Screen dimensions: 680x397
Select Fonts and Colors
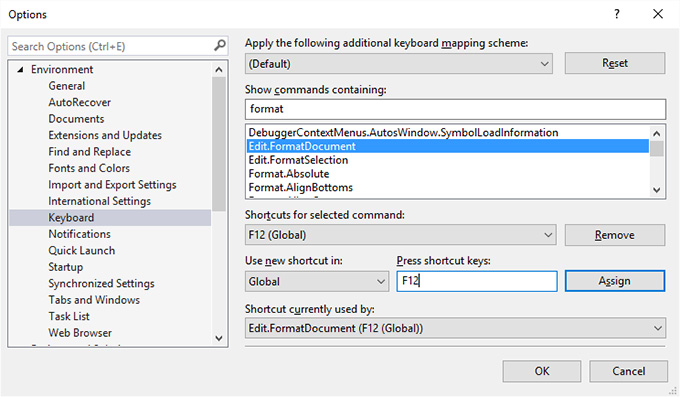[89, 168]
